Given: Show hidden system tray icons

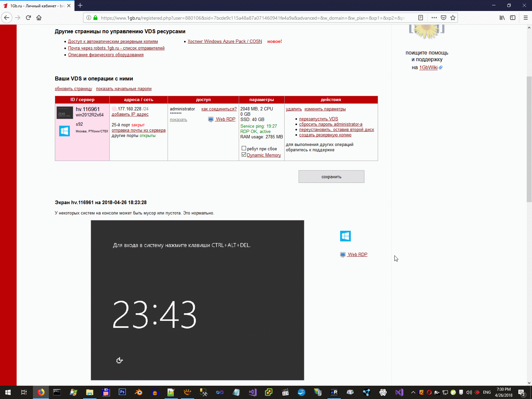Looking at the screenshot, I should pos(413,392).
